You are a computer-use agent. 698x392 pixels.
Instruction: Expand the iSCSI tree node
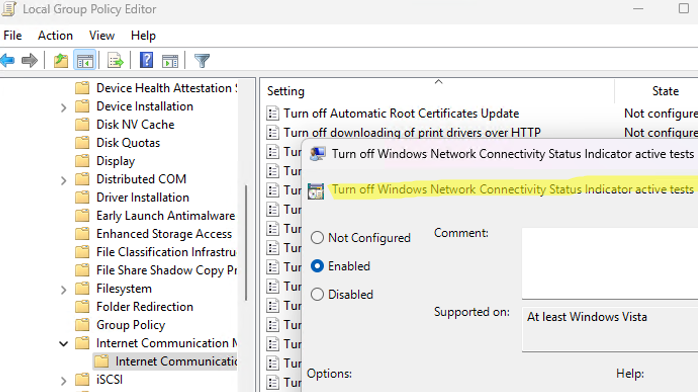point(63,381)
